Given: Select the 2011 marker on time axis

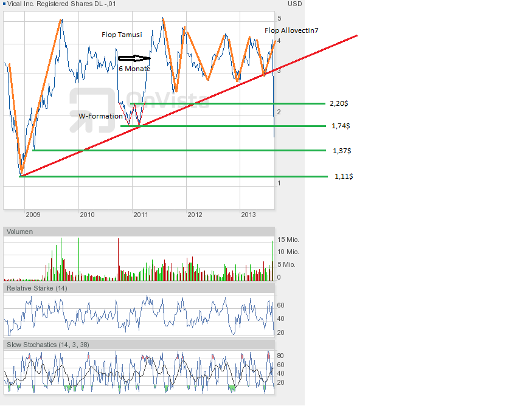Looking at the screenshot, I should click(x=141, y=215).
